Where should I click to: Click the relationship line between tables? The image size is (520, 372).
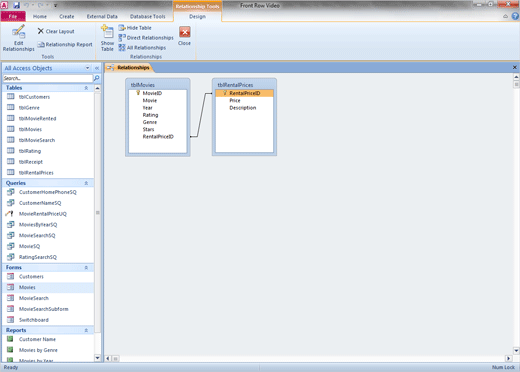point(201,115)
